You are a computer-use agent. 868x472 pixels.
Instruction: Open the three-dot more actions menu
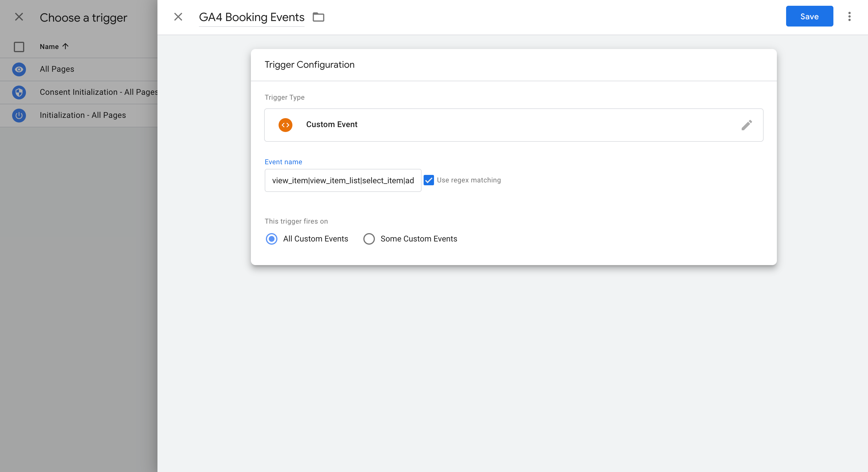(x=850, y=16)
